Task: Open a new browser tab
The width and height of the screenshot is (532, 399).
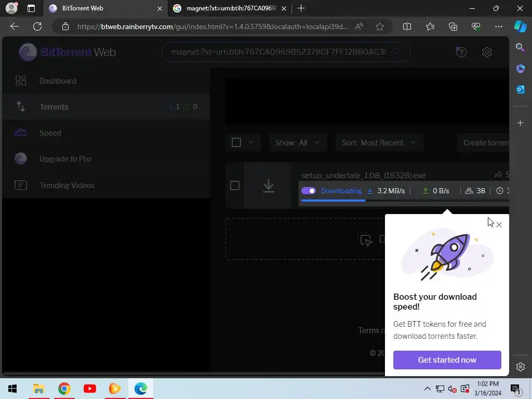Action: 301,8
